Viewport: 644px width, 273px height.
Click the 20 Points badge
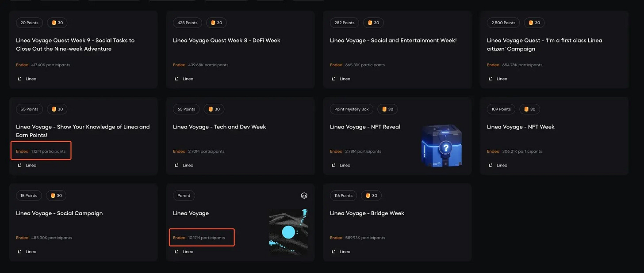click(x=29, y=23)
